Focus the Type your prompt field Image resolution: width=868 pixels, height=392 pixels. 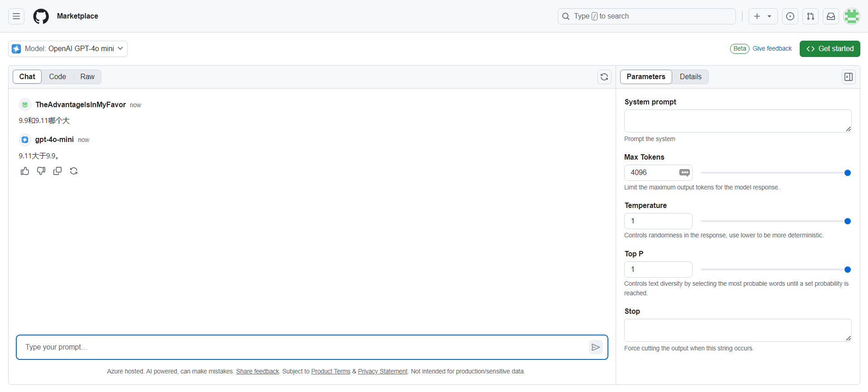coord(305,347)
